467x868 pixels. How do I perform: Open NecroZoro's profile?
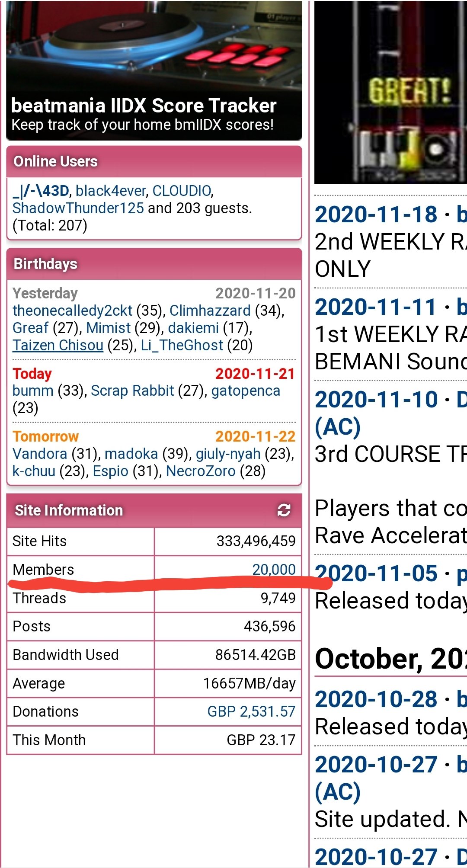pos(201,471)
